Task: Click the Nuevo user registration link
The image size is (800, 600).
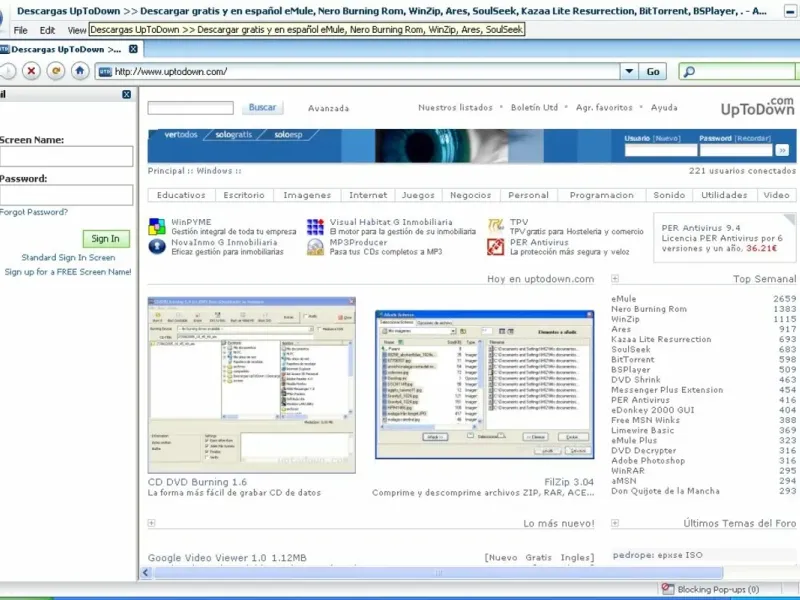Action: [667, 138]
